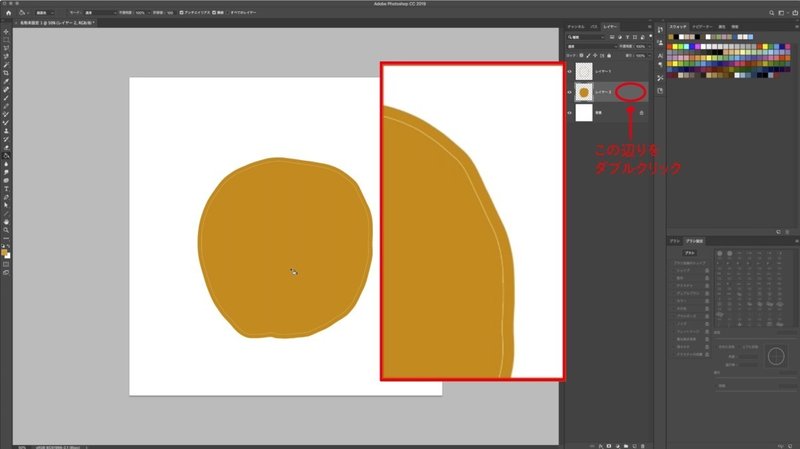Create a new layer with bottom icon
This screenshot has width=800, height=449.
point(634,446)
